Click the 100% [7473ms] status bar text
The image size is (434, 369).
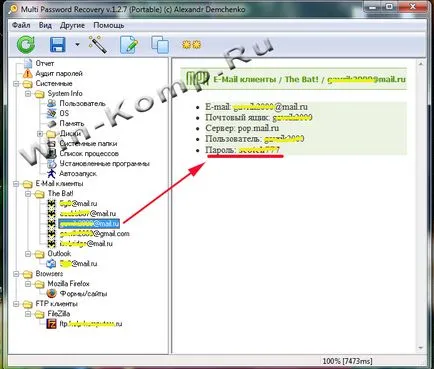point(347,361)
